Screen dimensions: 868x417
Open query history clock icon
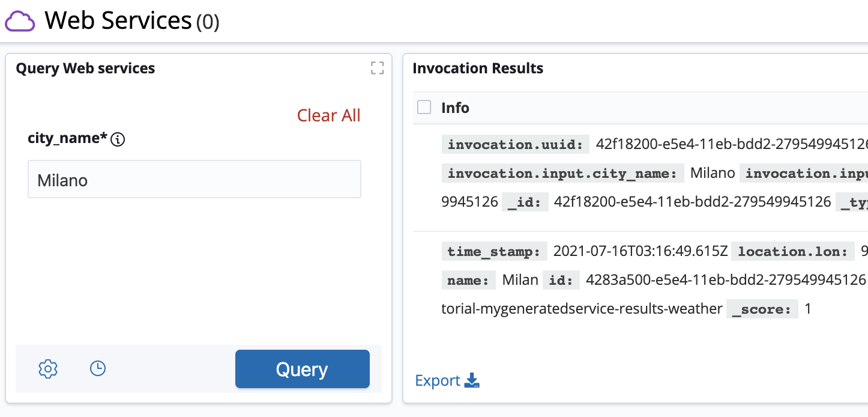(98, 368)
